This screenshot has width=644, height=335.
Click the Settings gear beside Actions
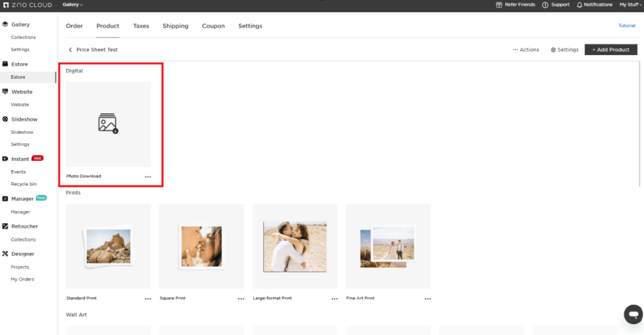pyautogui.click(x=553, y=50)
